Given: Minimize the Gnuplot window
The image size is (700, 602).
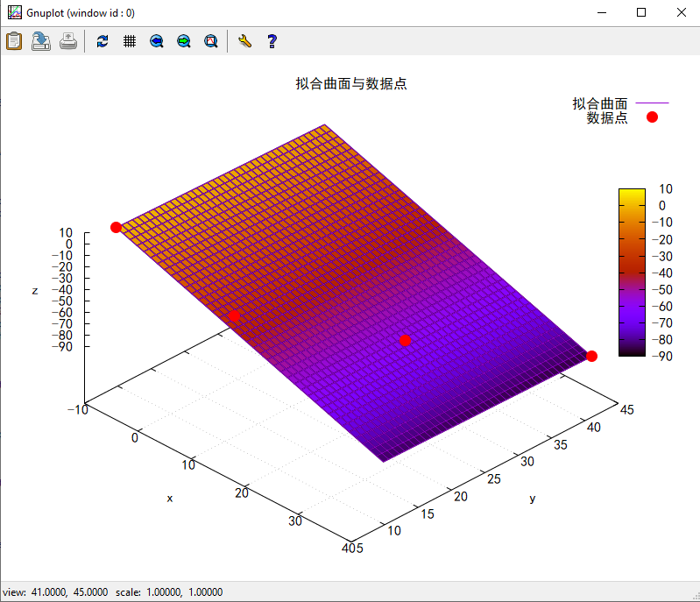Looking at the screenshot, I should [602, 12].
